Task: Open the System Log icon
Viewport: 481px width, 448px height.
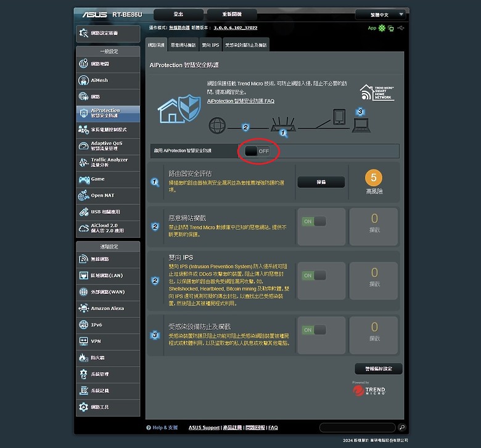Action: pos(83,390)
